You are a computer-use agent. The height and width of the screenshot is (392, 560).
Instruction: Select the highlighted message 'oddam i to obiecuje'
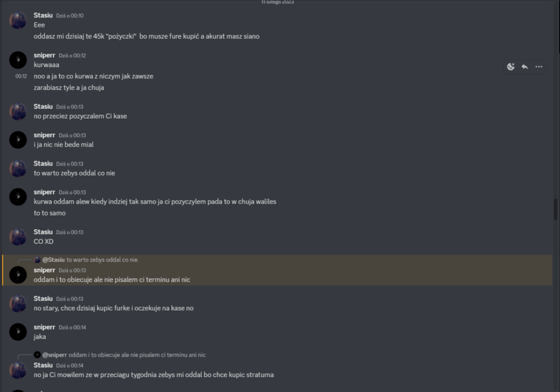pyautogui.click(x=277, y=270)
